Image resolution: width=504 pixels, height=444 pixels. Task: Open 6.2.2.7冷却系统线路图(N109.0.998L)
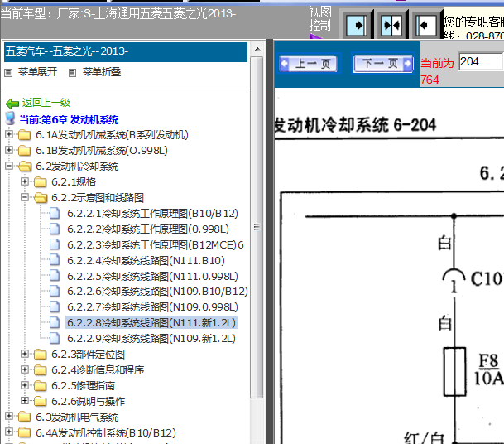pos(152,307)
